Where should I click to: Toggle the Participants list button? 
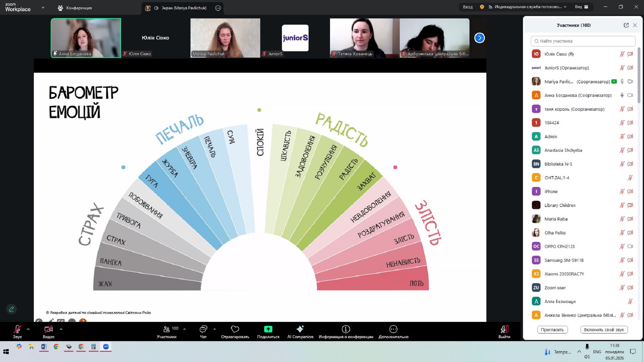tap(167, 329)
